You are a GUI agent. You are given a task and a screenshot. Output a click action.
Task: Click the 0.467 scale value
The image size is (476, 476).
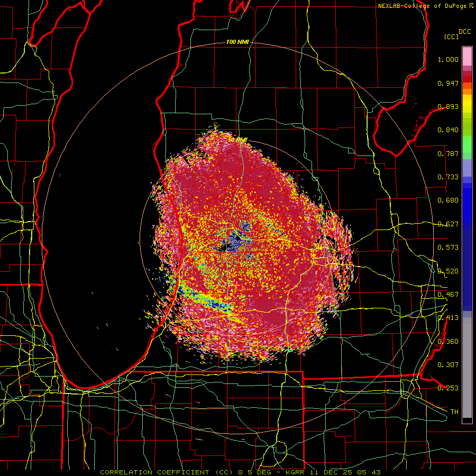[x=448, y=295]
